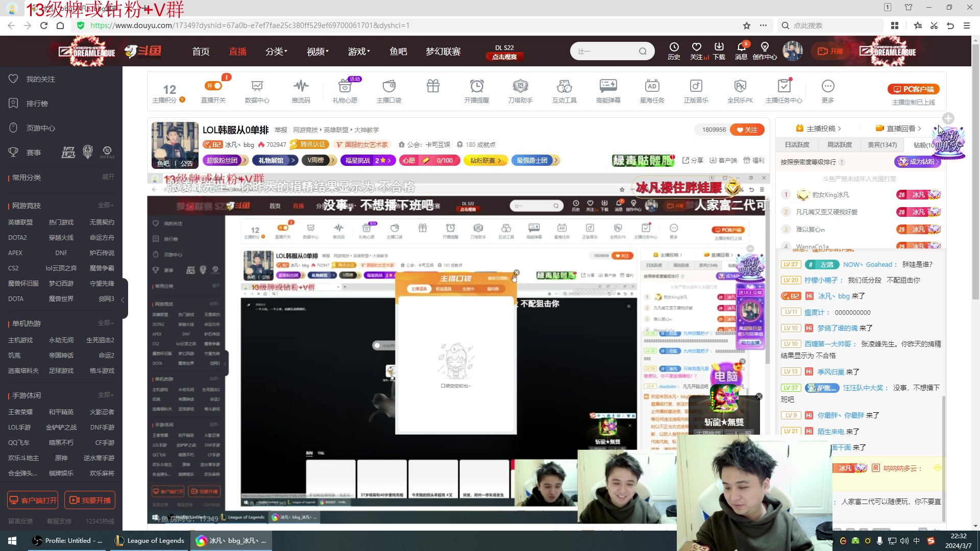Collapse the left sidebar arrow handle
This screenshot has height=551, width=980.
(x=123, y=299)
